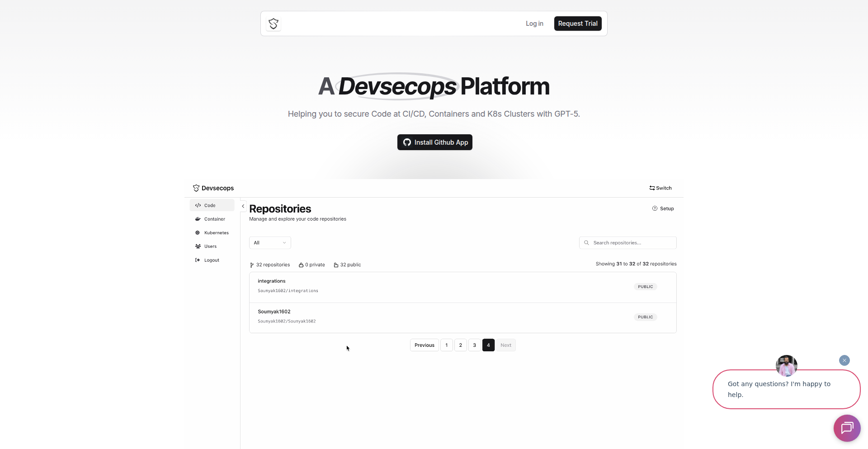Click the Soumyak1602/Soumyak1602 path text
Viewport: 868px width, 449px height.
click(287, 321)
